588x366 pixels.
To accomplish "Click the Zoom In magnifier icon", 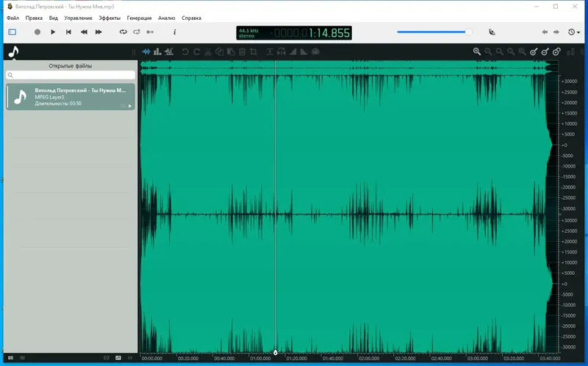I will tap(476, 51).
